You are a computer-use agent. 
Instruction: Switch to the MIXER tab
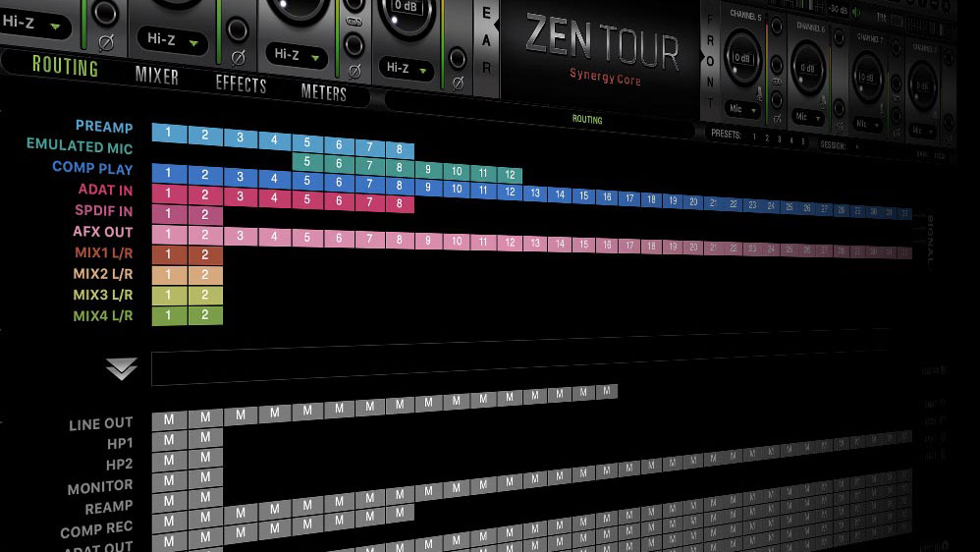coord(157,76)
